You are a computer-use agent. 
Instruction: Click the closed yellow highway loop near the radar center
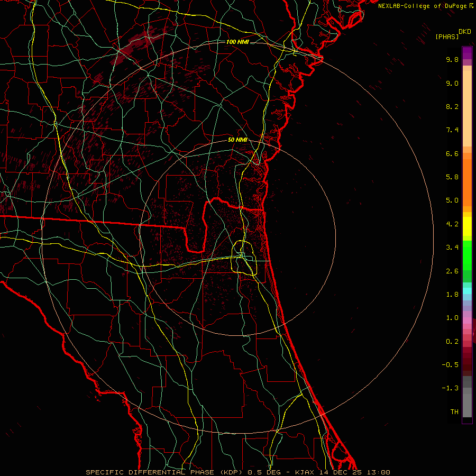pos(244,258)
